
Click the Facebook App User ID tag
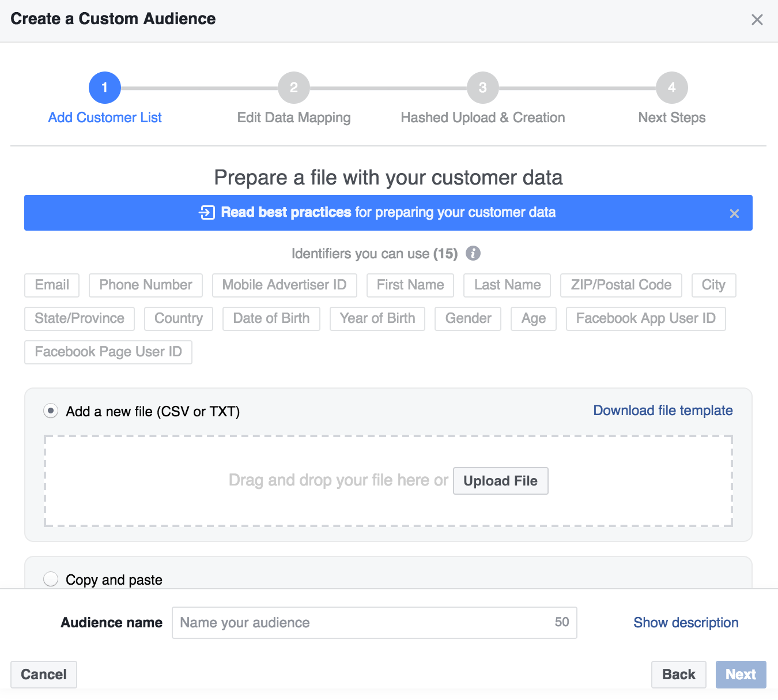[x=646, y=319]
